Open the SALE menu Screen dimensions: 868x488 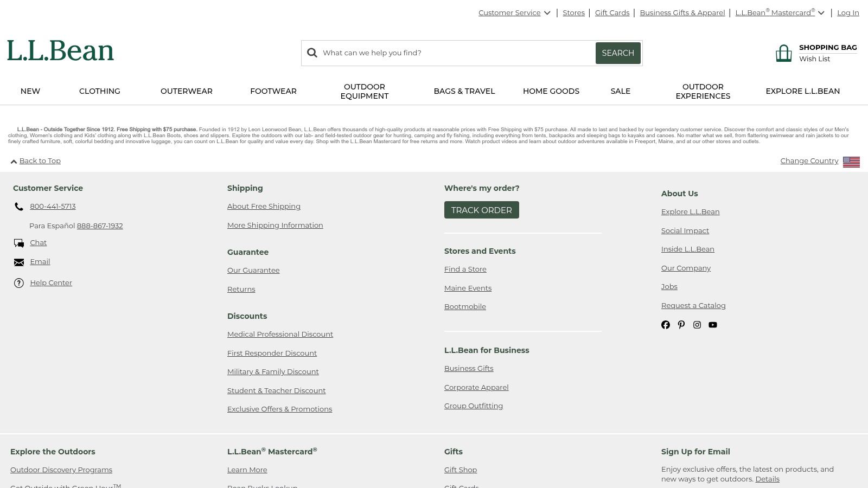pyautogui.click(x=621, y=91)
